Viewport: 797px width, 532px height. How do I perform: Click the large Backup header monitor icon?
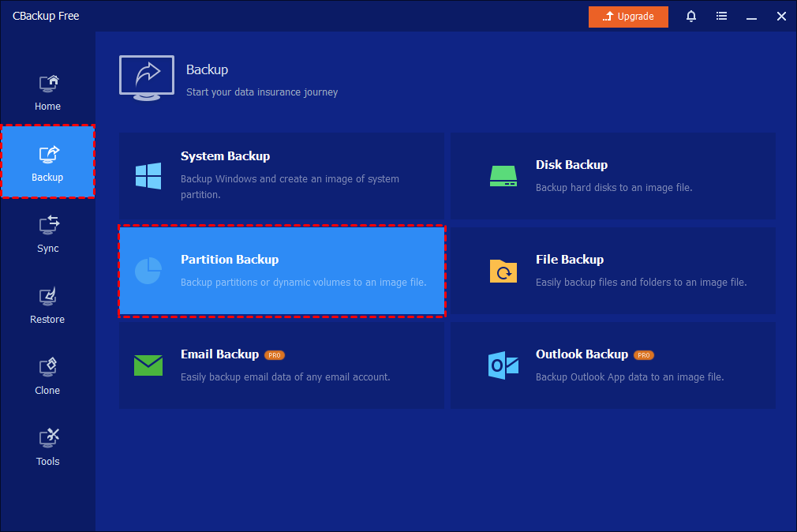tap(147, 77)
